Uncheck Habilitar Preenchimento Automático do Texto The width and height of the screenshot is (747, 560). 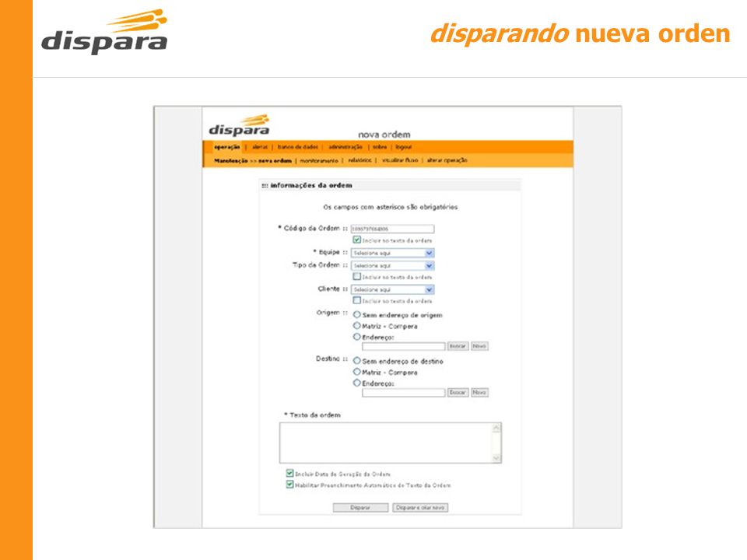(289, 485)
